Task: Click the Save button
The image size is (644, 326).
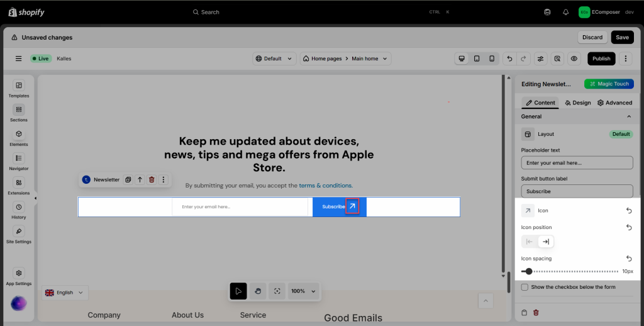Action: (x=621, y=37)
